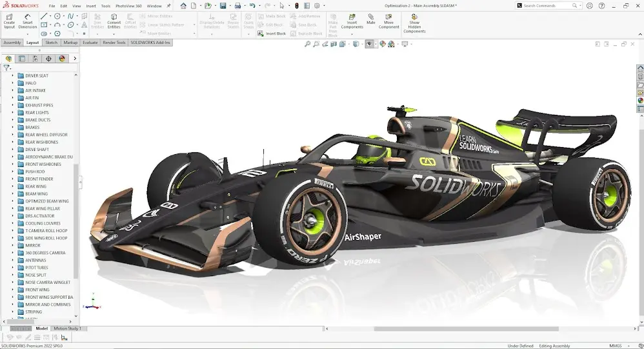Click the Search Commands field

click(x=547, y=6)
